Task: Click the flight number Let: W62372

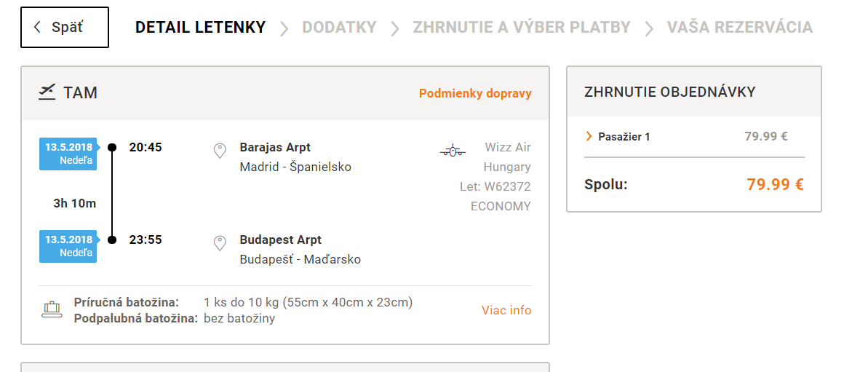Action: click(x=495, y=187)
